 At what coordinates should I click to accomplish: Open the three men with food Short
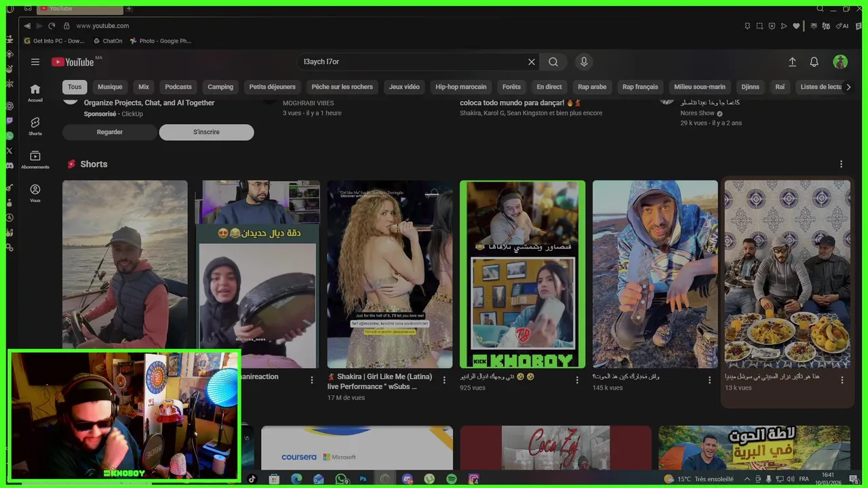point(787,274)
